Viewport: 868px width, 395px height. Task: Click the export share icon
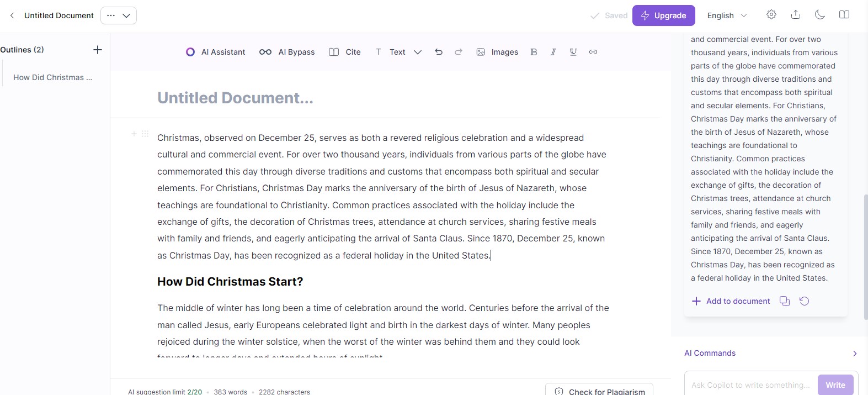click(796, 15)
